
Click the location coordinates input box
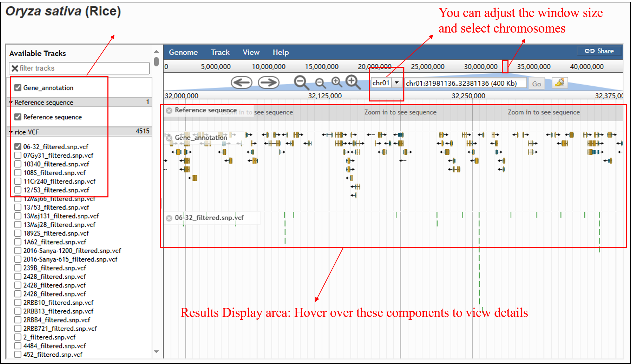(465, 83)
